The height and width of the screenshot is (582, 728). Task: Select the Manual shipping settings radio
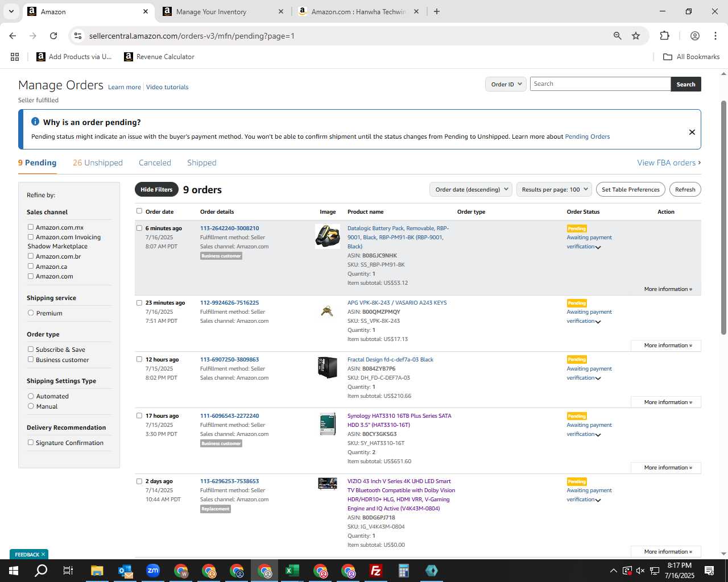pyautogui.click(x=31, y=406)
